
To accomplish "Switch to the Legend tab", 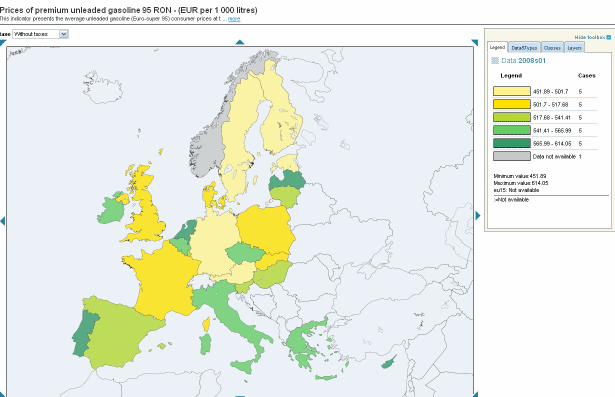I will pyautogui.click(x=497, y=47).
